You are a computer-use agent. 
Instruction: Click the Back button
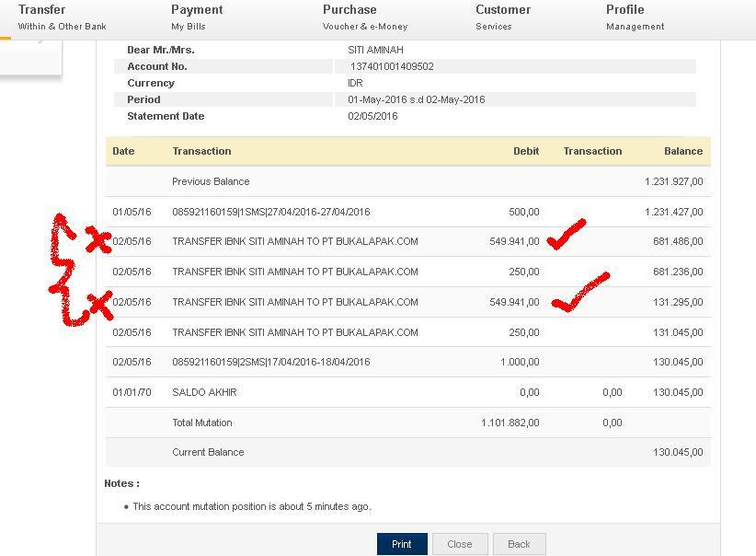coord(520,544)
